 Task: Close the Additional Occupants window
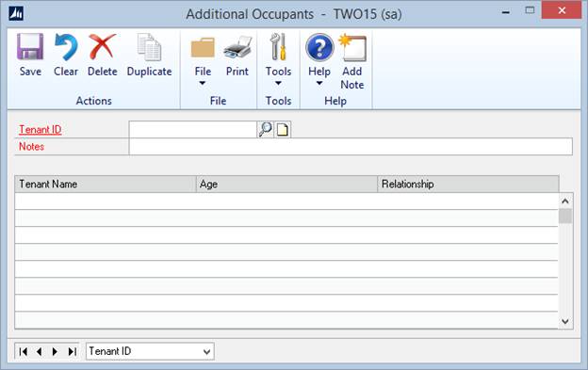coord(562,10)
